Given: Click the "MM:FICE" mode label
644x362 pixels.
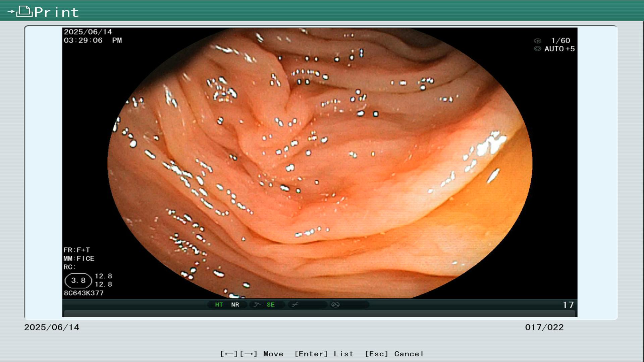Looking at the screenshot, I should 79,258.
